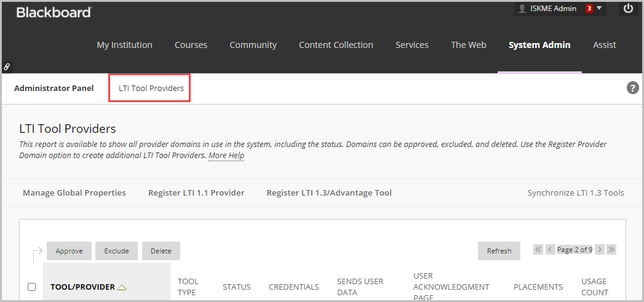Click Register LTI 1.1 Provider
The image size is (644, 302).
(x=196, y=193)
